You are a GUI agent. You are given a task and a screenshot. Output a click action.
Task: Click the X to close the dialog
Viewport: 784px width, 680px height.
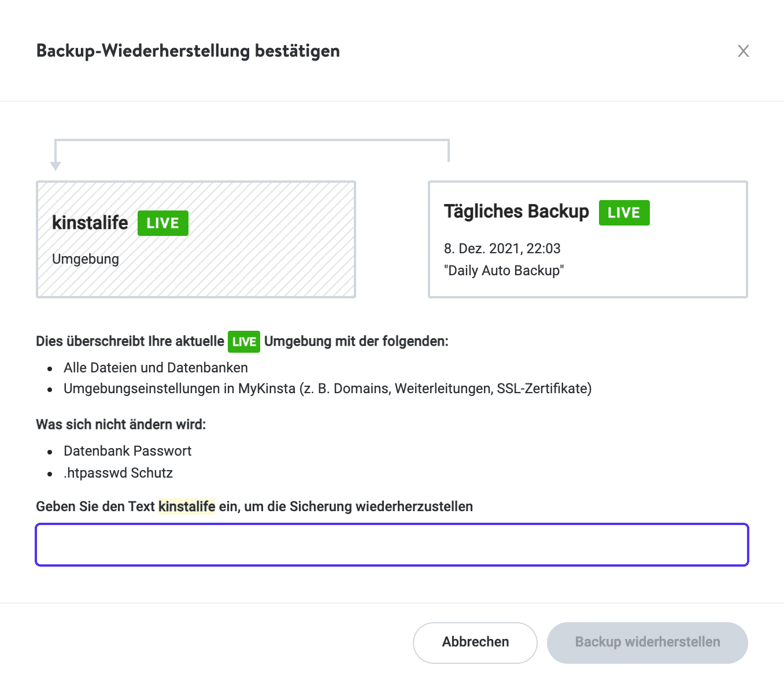[x=744, y=51]
